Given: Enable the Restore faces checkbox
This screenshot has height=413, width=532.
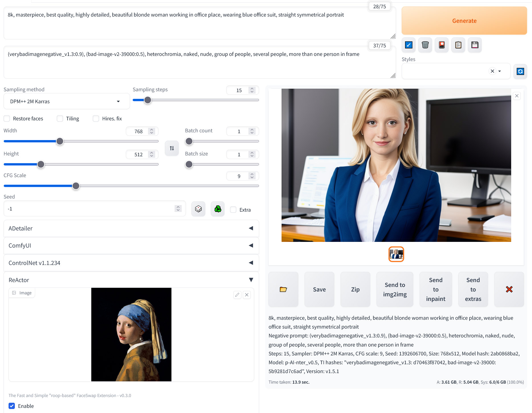Looking at the screenshot, I should pyautogui.click(x=7, y=119).
